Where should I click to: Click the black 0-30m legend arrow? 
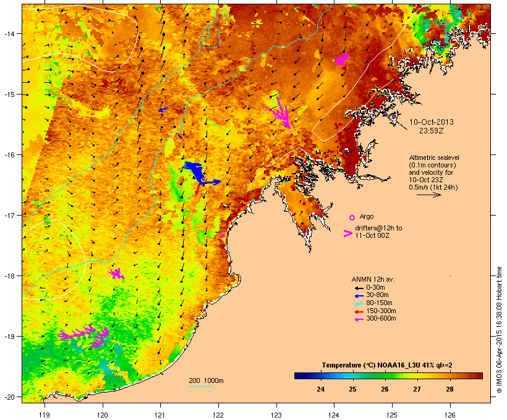tap(359, 288)
